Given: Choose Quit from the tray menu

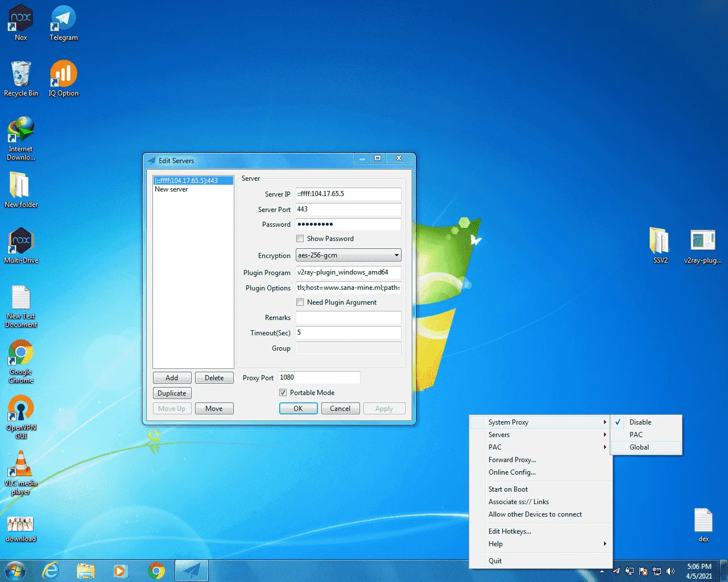Looking at the screenshot, I should tap(541, 561).
